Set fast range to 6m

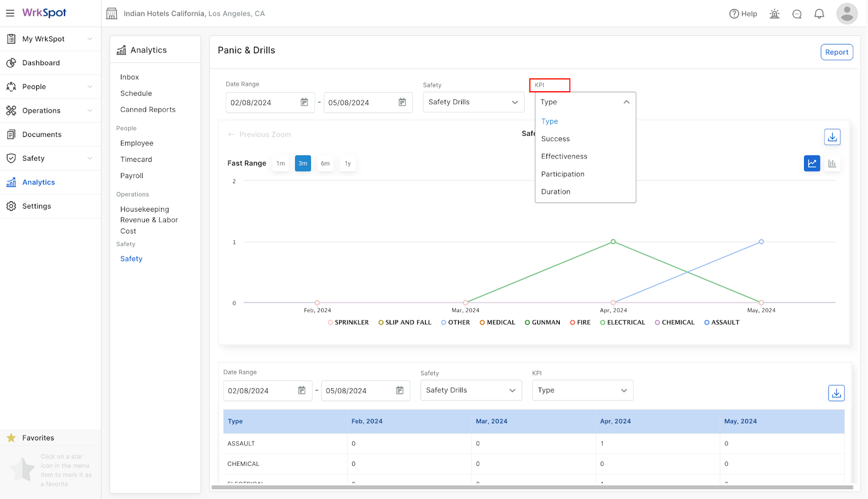pos(325,163)
